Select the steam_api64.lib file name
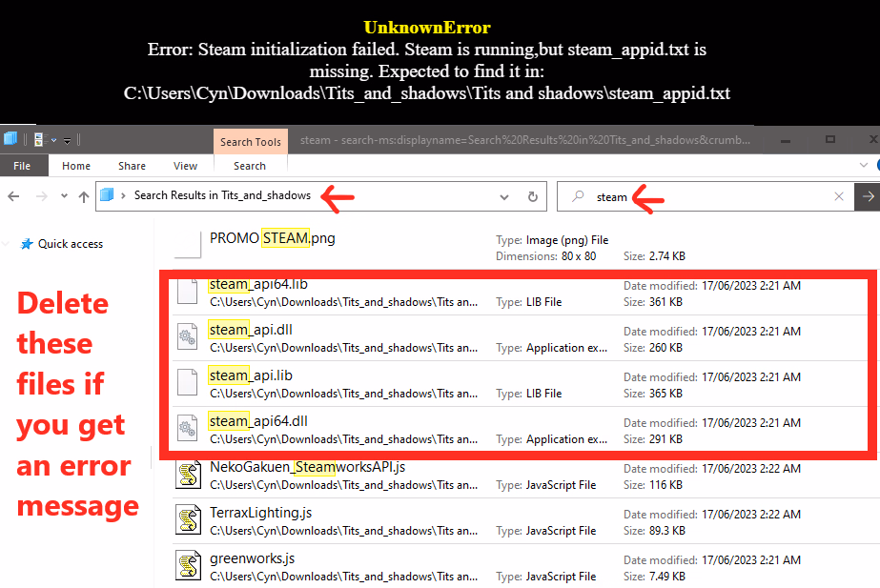The height and width of the screenshot is (588, 880). (x=258, y=284)
